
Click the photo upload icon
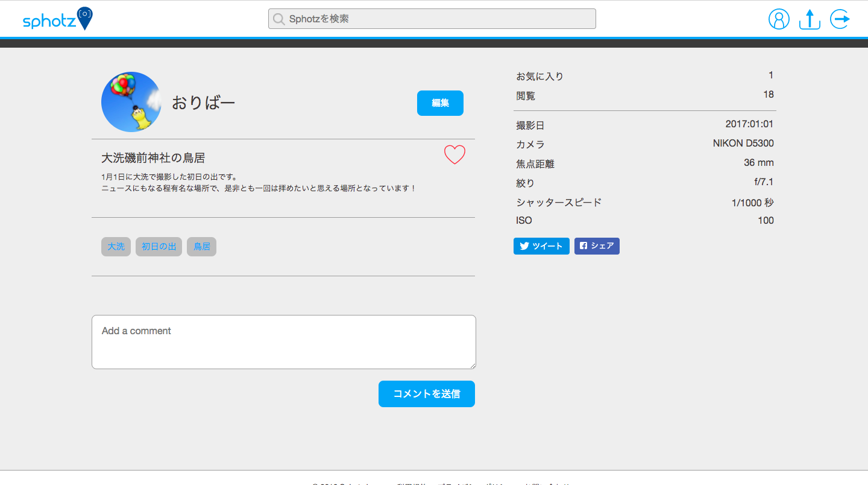pos(809,19)
